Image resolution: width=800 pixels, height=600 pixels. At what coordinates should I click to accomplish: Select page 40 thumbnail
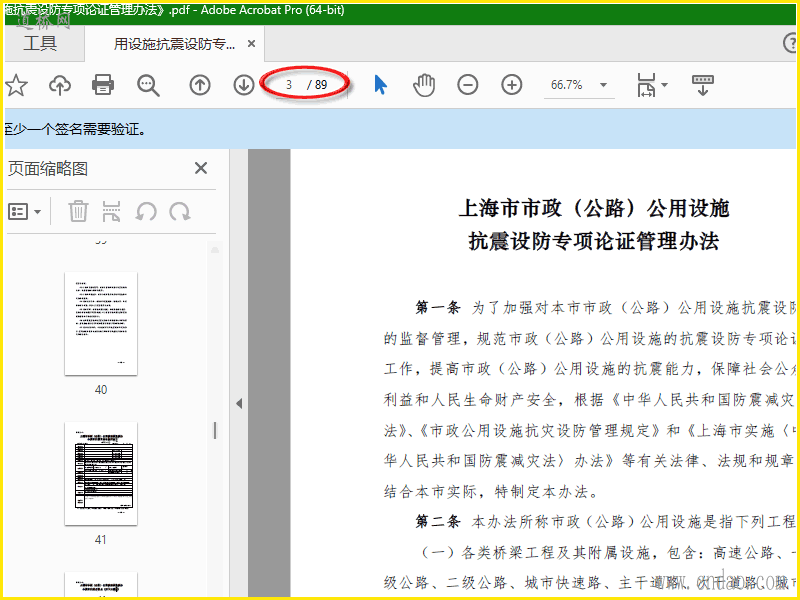click(101, 323)
